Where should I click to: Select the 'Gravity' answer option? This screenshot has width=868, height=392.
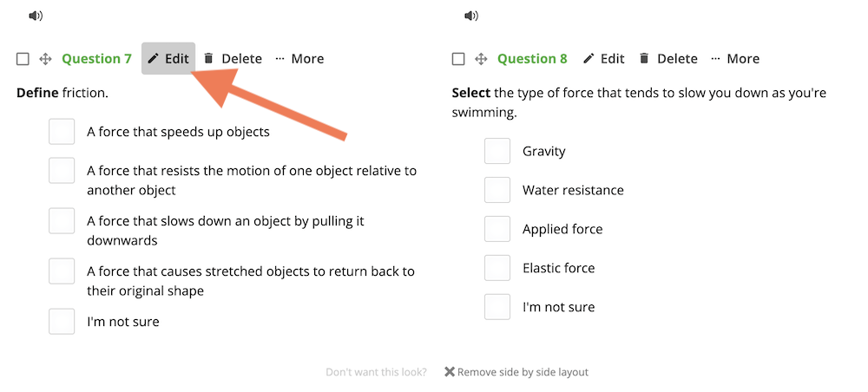pos(497,151)
